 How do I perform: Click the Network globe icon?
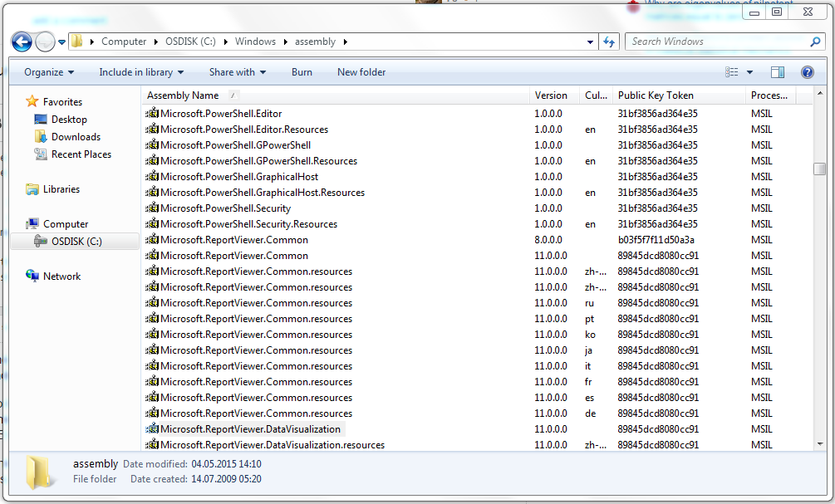click(32, 276)
